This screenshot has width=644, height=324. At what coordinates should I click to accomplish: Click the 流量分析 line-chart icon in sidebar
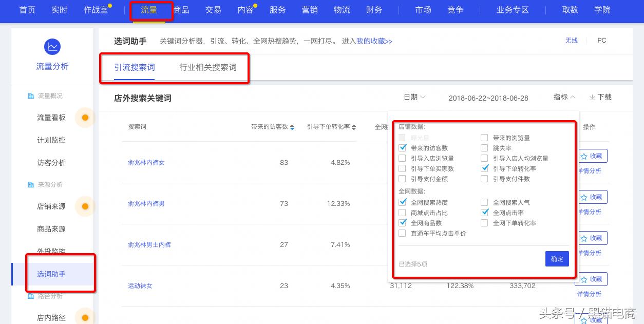tap(52, 46)
